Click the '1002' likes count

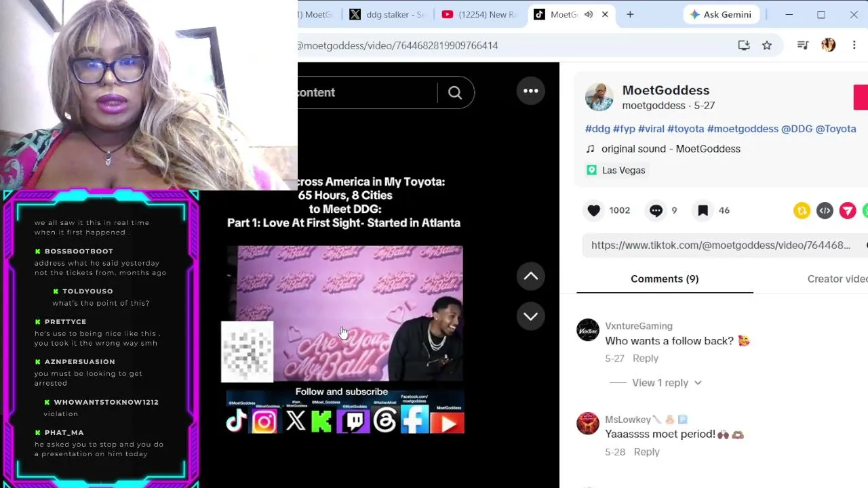[x=620, y=211]
